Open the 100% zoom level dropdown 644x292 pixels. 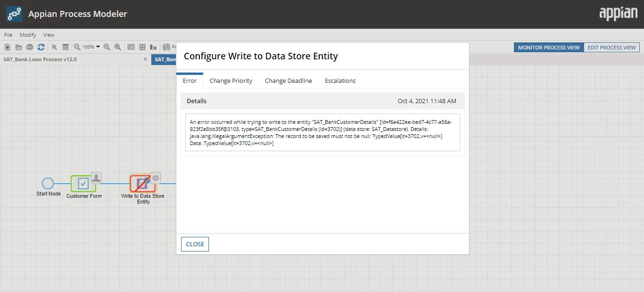pyautogui.click(x=91, y=47)
